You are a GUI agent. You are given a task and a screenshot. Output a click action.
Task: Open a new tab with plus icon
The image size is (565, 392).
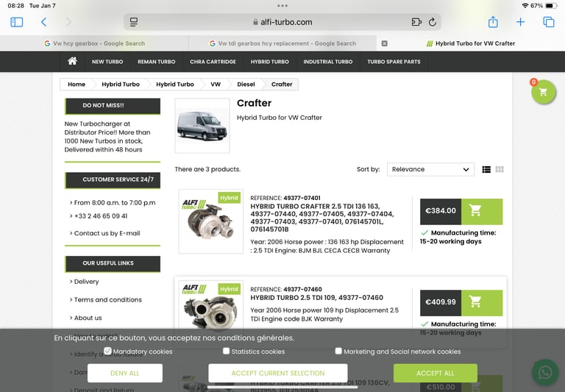pos(520,22)
